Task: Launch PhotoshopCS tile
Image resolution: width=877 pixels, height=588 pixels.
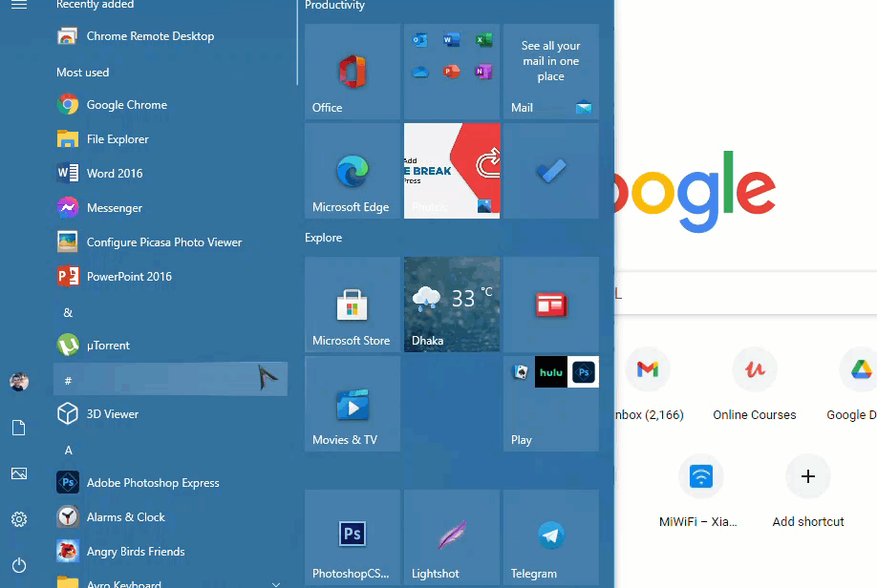Action: (353, 537)
